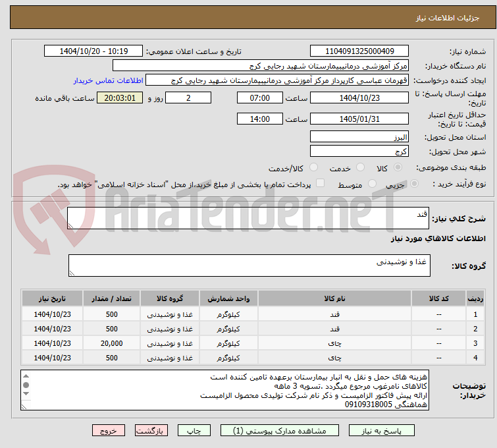The image size is (497, 448).
Task: Click the resize handle of شرح کلی نیاز box
Action: click(x=70, y=225)
